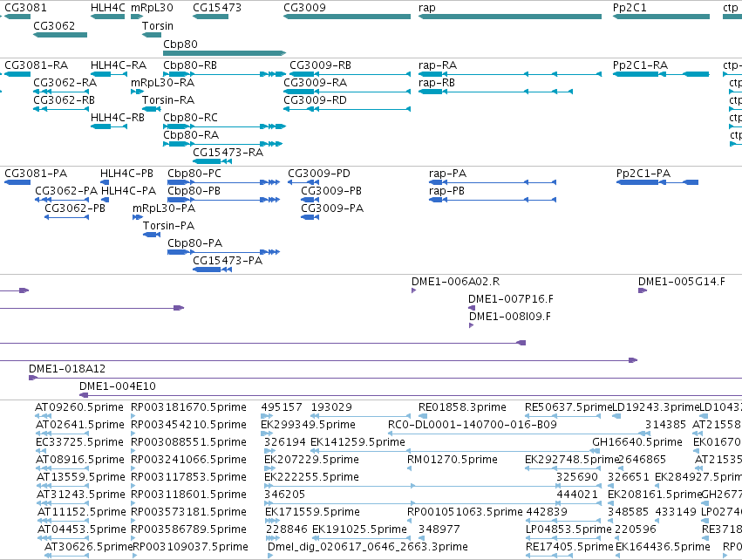Select EST Dmel_dig_020617_0646_2663.3prime
Viewport: 742px width, 560px height.
(368, 547)
